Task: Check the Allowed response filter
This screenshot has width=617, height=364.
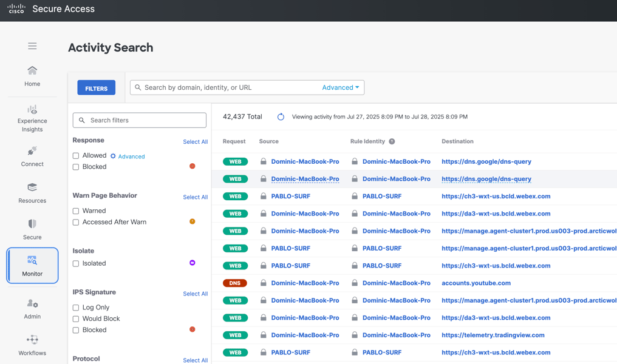Action: point(76,156)
